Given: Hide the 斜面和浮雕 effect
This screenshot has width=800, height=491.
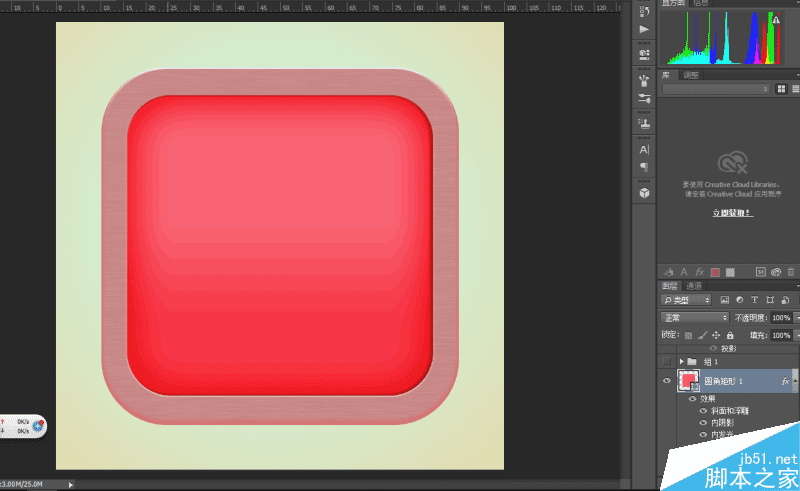Looking at the screenshot, I should coord(703,411).
